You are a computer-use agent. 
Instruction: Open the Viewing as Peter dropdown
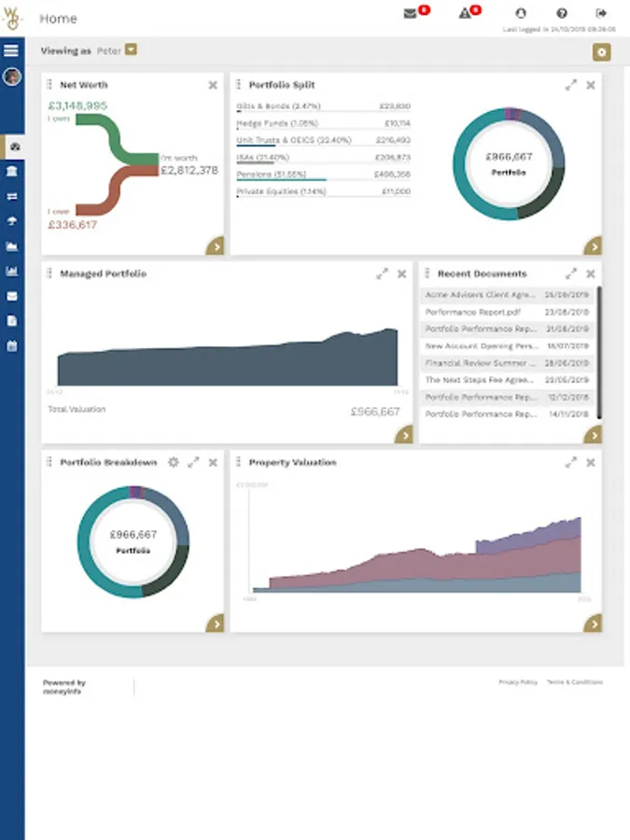pos(131,49)
